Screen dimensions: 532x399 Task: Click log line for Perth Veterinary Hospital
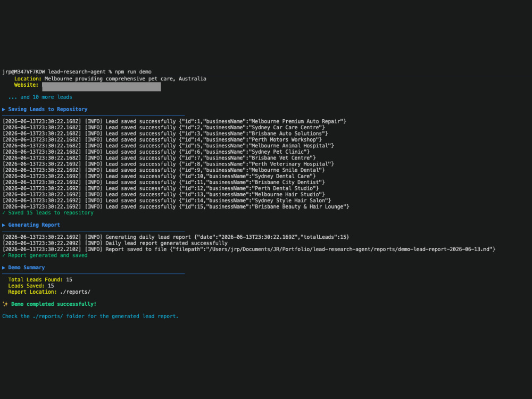tap(168, 164)
